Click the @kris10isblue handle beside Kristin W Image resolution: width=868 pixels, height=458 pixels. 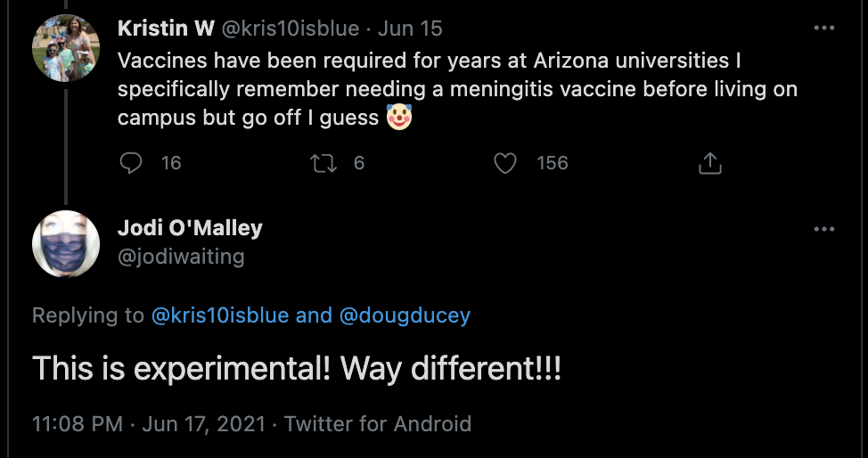(290, 29)
